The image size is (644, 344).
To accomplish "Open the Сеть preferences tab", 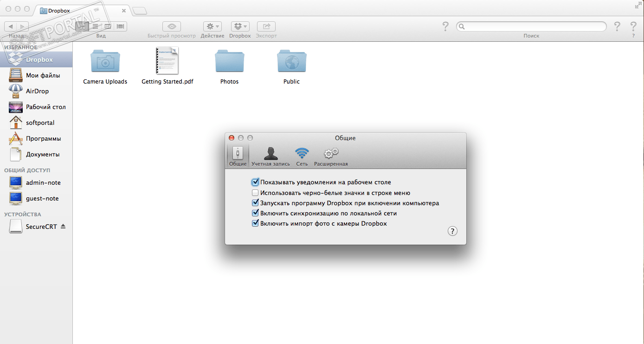I will coord(302,156).
